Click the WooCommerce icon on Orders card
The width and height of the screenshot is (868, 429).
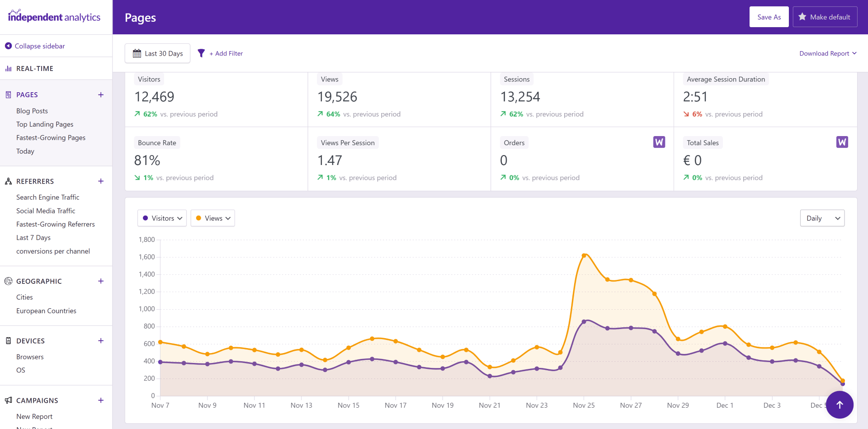pyautogui.click(x=659, y=142)
